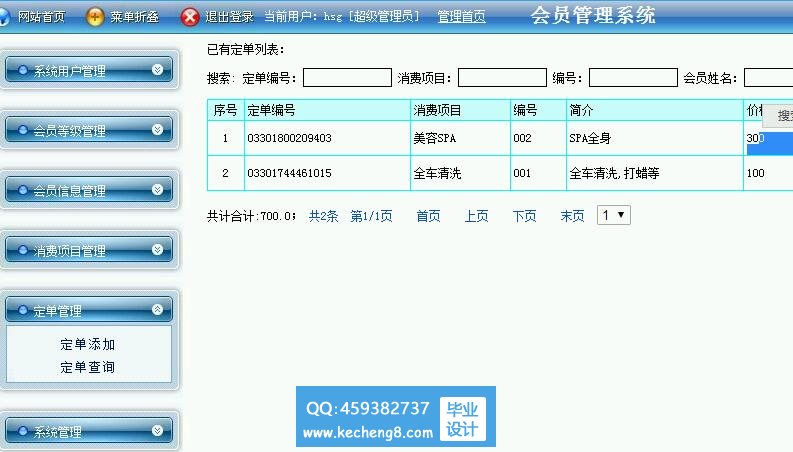The width and height of the screenshot is (793, 452).
Task: Click 全车清洗 item cell
Action: 437,173
